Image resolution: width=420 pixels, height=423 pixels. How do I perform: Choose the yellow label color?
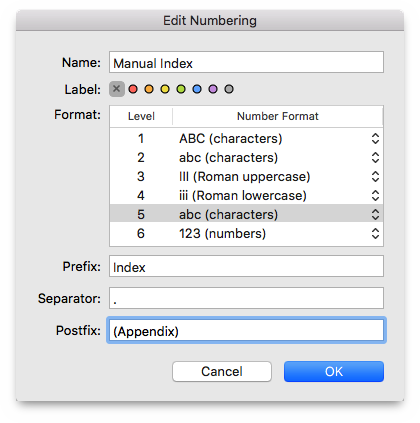click(x=165, y=89)
